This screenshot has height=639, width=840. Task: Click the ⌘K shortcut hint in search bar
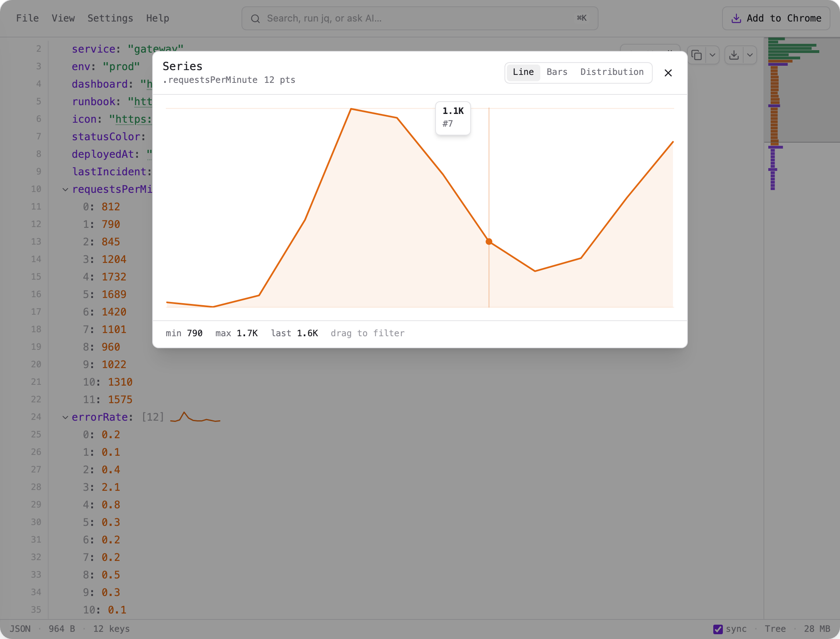coord(582,18)
